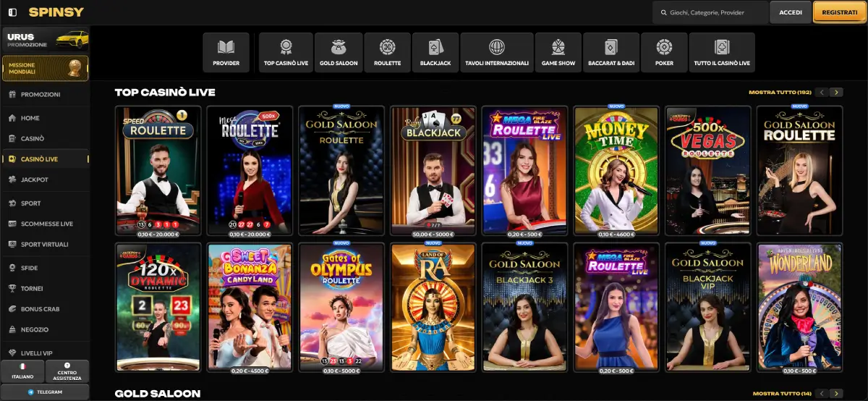This screenshot has width=868, height=401.
Task: Go to Sport in the sidebar
Action: click(x=45, y=203)
